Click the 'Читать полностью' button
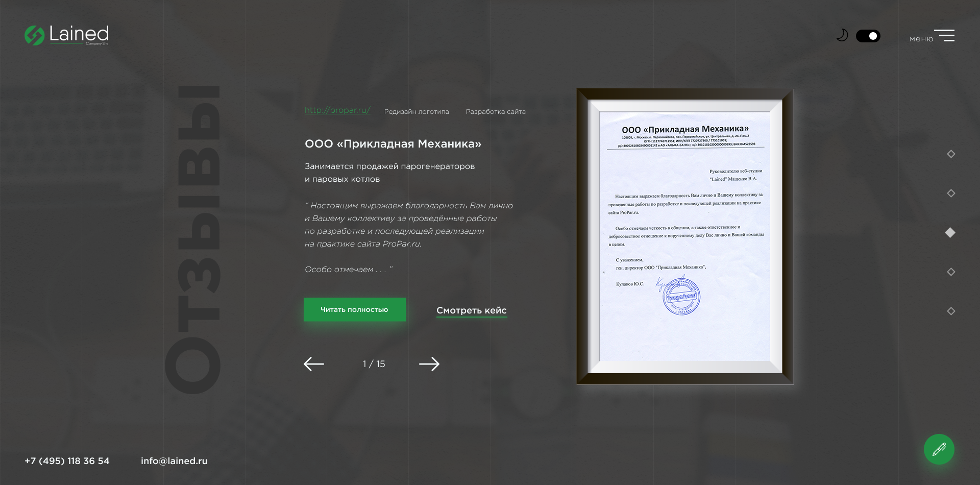 pyautogui.click(x=355, y=309)
